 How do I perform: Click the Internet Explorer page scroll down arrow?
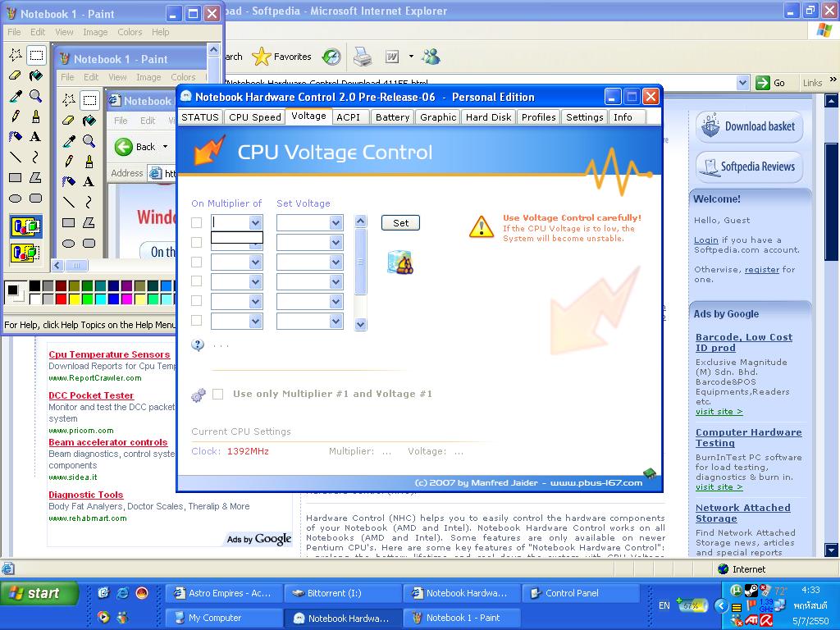(831, 550)
